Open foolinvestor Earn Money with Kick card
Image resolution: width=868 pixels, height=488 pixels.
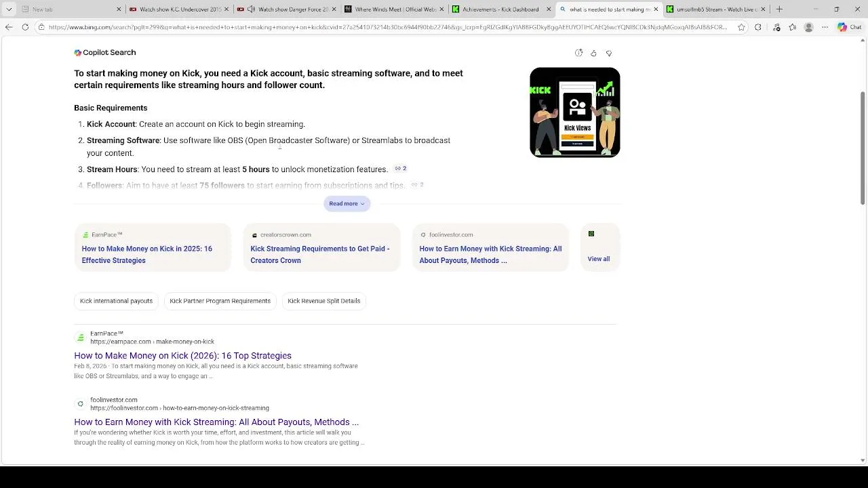pyautogui.click(x=490, y=247)
